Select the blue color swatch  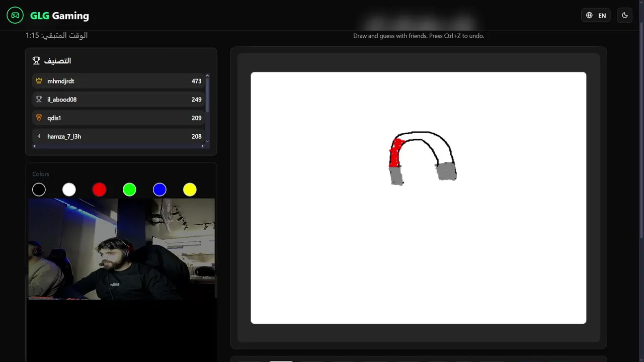[159, 190]
